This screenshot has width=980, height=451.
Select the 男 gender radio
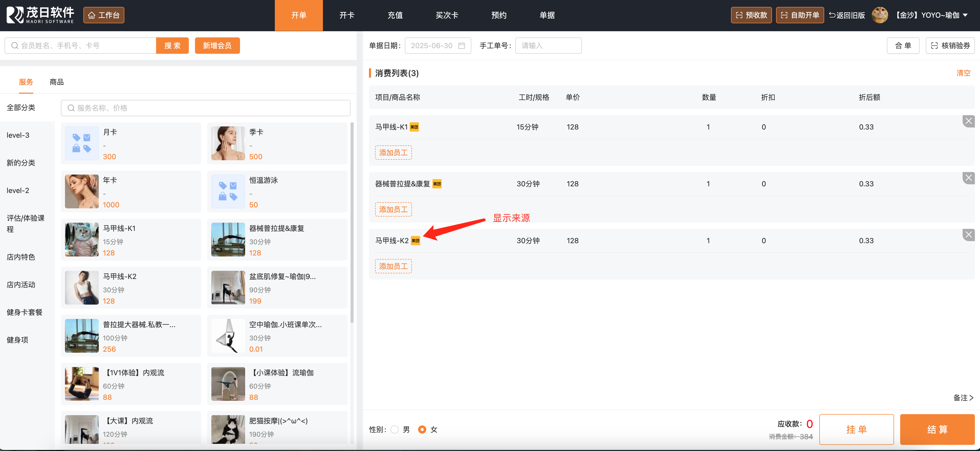click(395, 429)
